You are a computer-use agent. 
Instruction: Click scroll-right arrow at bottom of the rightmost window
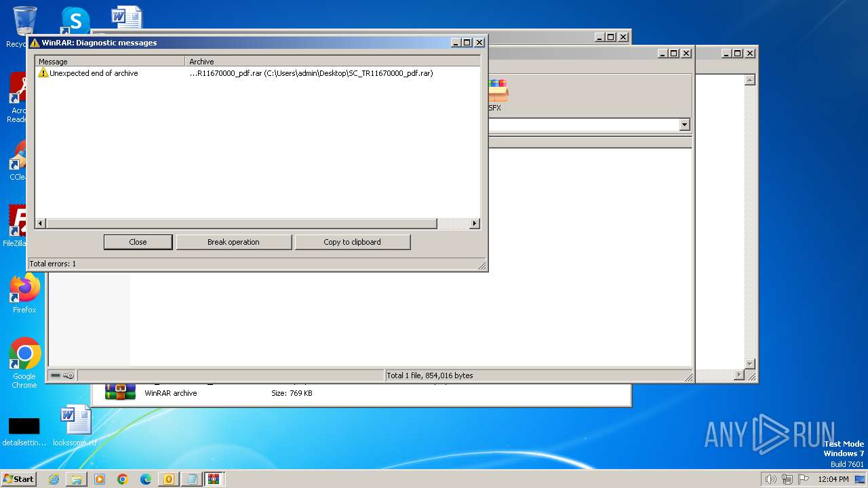coord(738,375)
